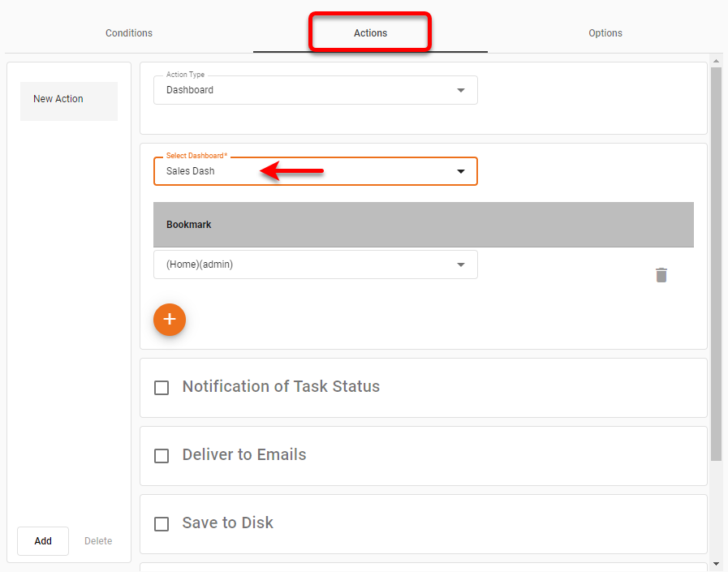728x572 pixels.
Task: Click the Bookmark header bar
Action: pos(423,224)
